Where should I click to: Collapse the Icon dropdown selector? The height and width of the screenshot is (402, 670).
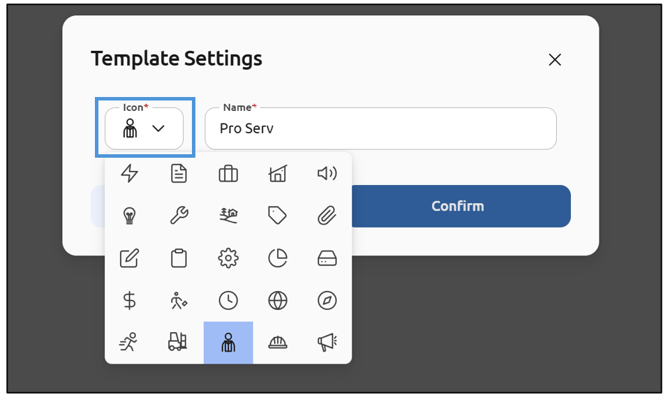(x=145, y=128)
